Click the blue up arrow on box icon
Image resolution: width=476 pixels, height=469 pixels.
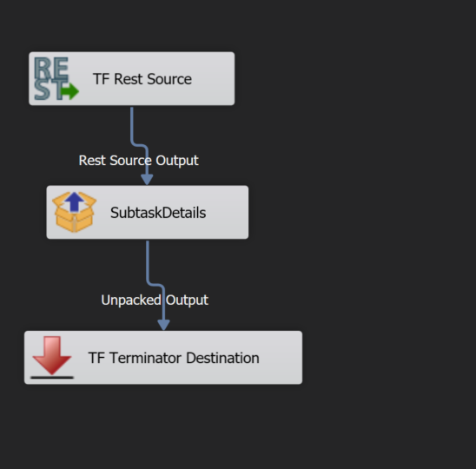pyautogui.click(x=75, y=201)
